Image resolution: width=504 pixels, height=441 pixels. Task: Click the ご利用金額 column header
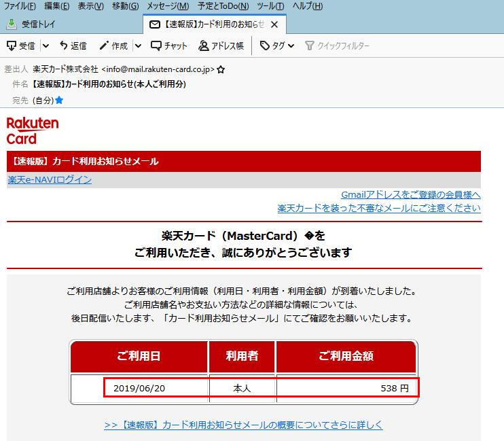[346, 356]
